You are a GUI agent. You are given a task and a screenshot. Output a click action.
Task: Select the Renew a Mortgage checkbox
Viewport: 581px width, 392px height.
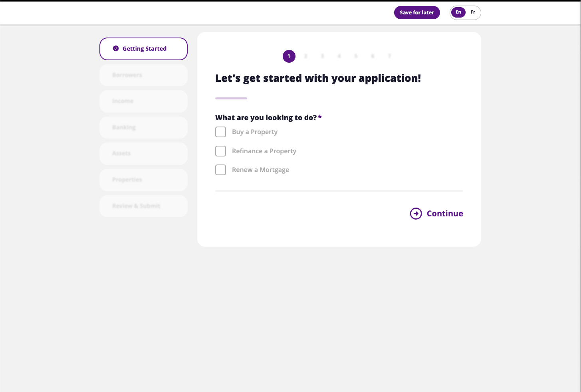[220, 170]
